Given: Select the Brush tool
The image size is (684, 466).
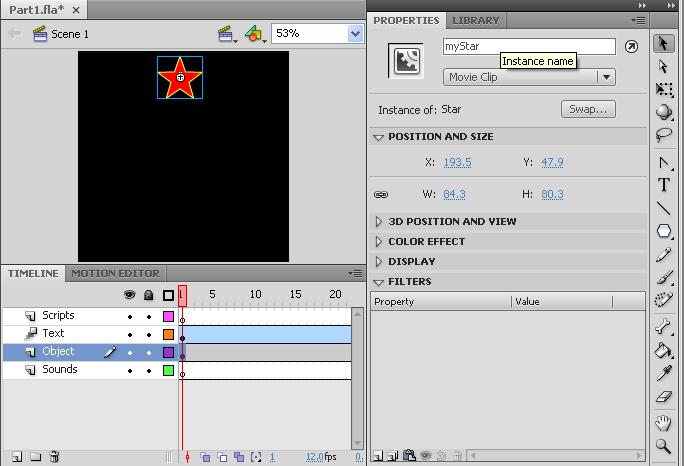Looking at the screenshot, I should pyautogui.click(x=663, y=277).
